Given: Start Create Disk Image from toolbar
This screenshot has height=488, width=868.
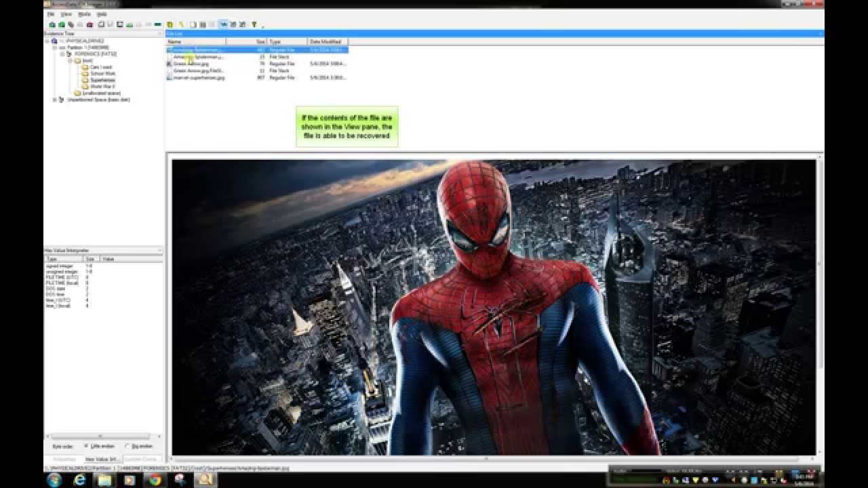Looking at the screenshot, I should pyautogui.click(x=101, y=24).
